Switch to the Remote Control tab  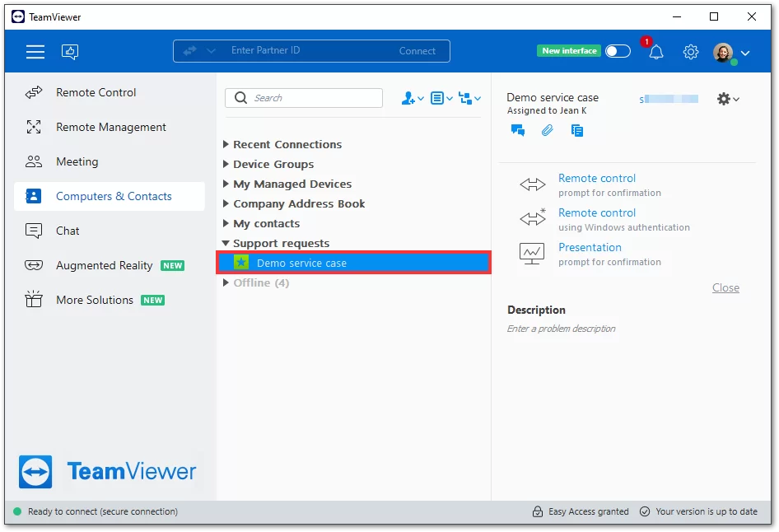coord(96,92)
